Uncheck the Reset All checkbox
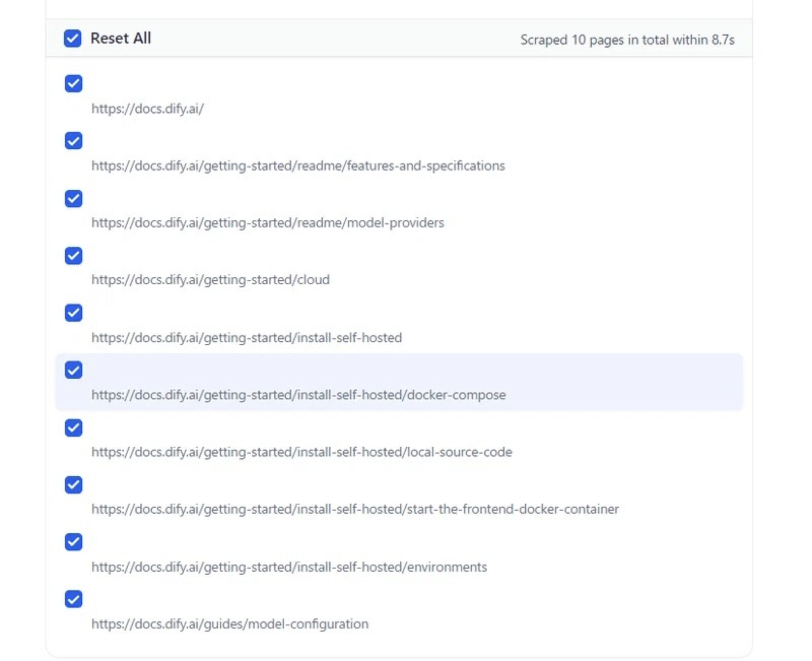 pos(73,38)
